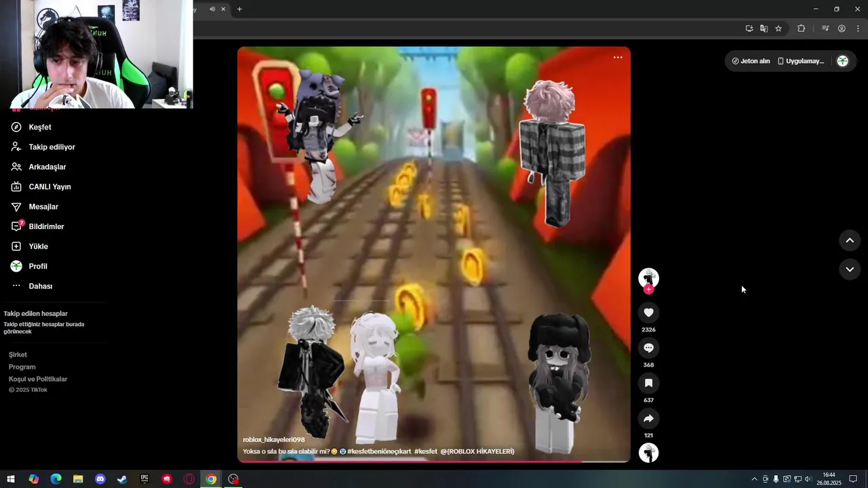Click the Uygulamay... get app button

pos(801,61)
